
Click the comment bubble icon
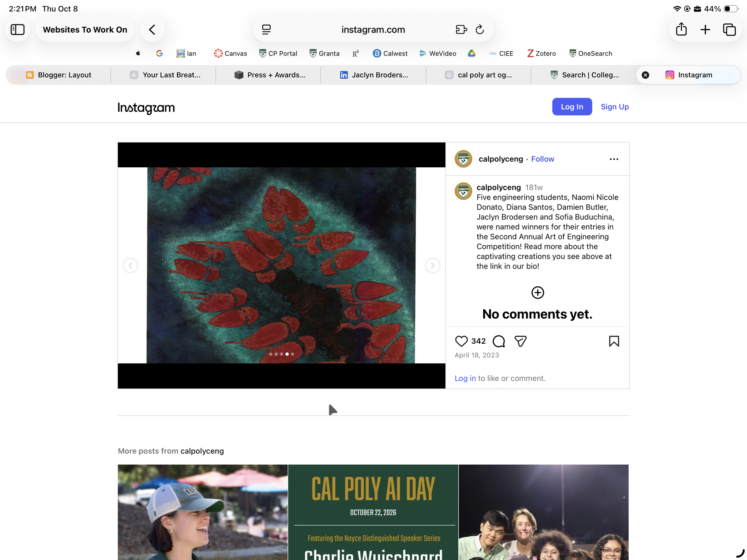tap(499, 341)
